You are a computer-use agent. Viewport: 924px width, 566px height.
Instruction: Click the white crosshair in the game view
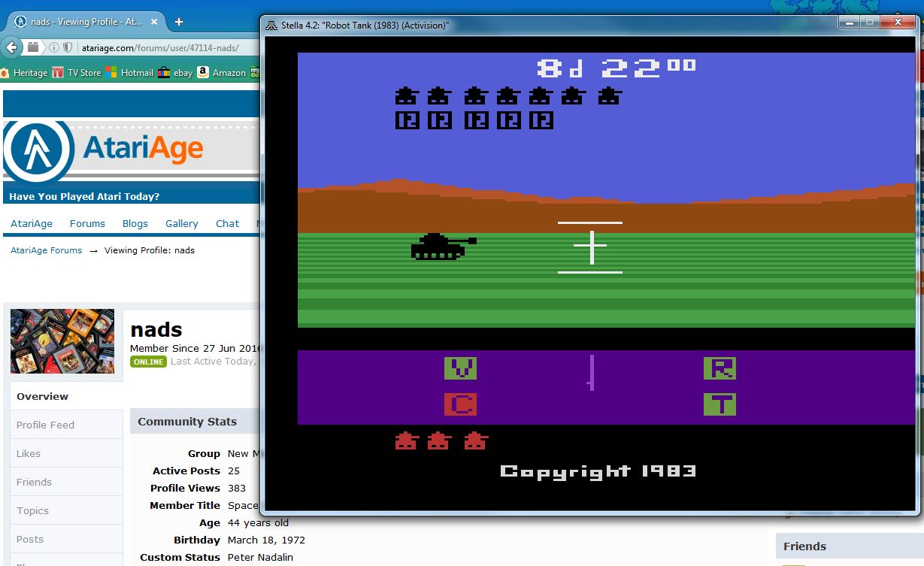coord(590,248)
